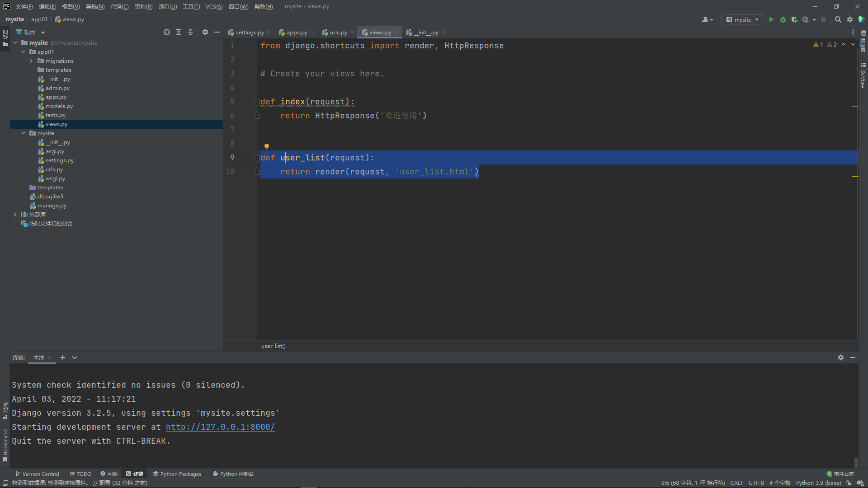The image size is (868, 488).
Task: Click CRLF line separator status entry
Action: (x=736, y=483)
